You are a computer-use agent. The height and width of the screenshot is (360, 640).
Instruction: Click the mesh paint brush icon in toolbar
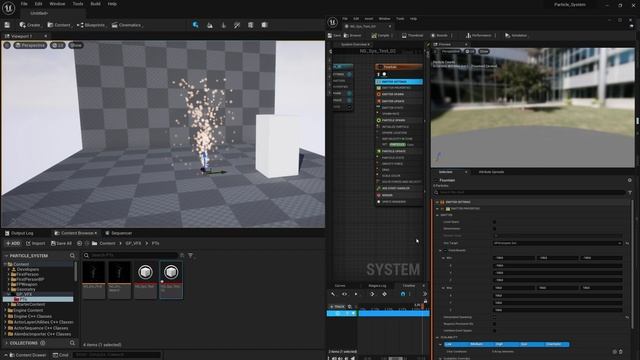coord(237,25)
